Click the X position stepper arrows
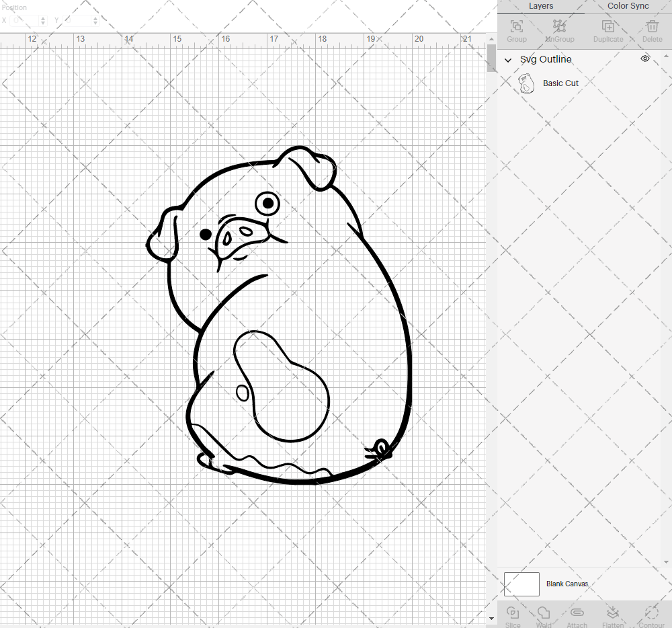 43,20
